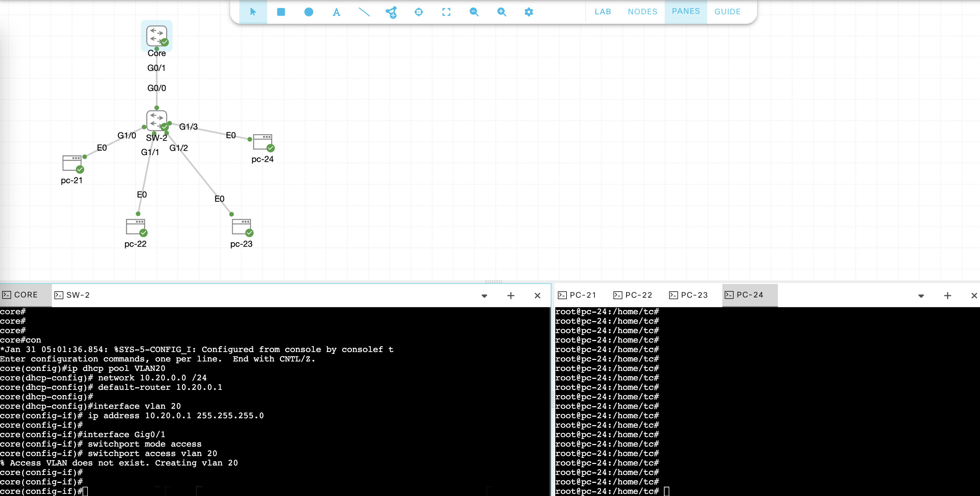980x496 pixels.
Task: Select the line drawing tool
Action: coord(364,12)
